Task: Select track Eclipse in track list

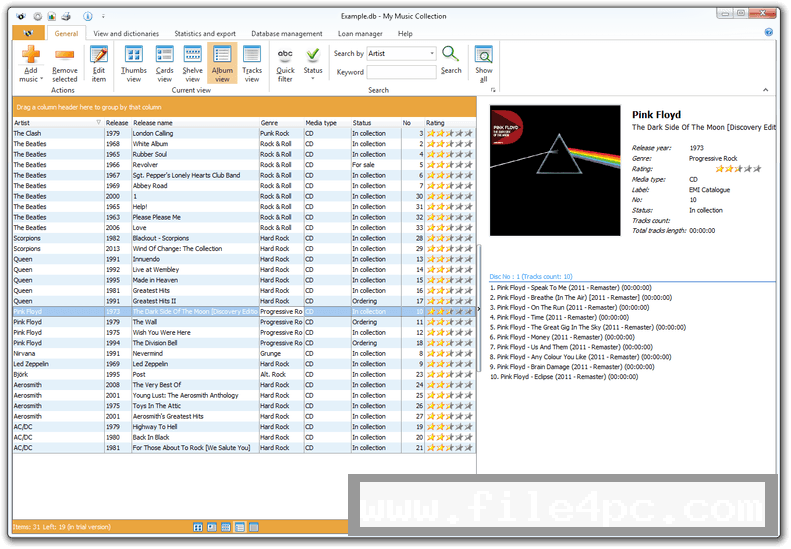Action: [x=564, y=376]
